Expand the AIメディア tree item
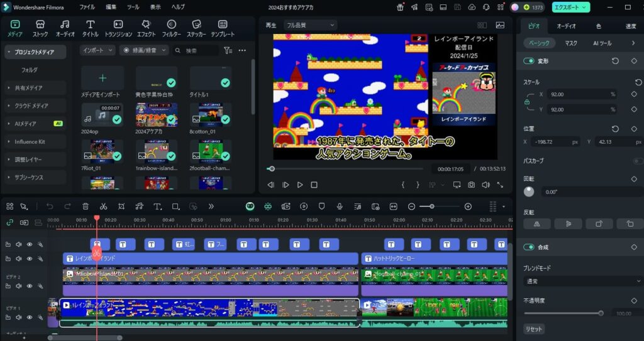Screen dimensions: 644x341 (x=35, y=124)
